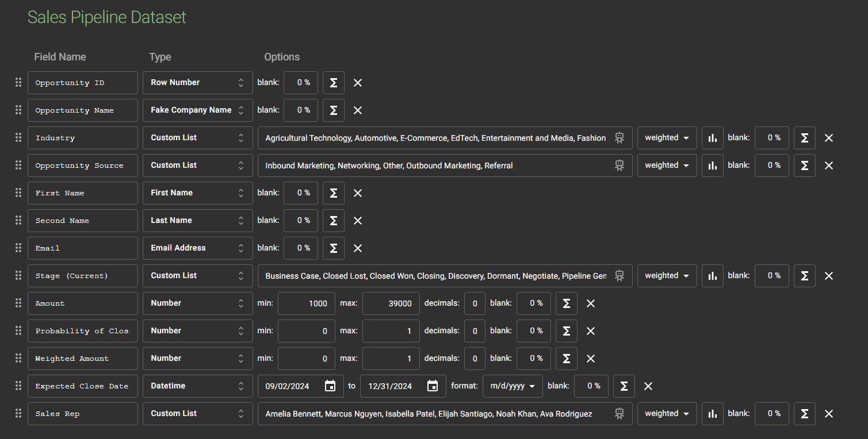Change the Type selector for Email field
The height and width of the screenshot is (439, 868).
point(197,248)
